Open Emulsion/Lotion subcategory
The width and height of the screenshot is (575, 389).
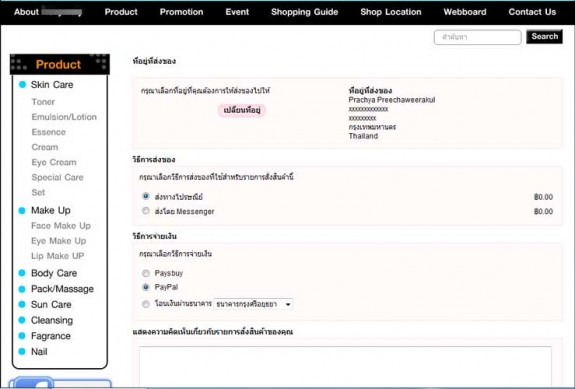pyautogui.click(x=64, y=117)
